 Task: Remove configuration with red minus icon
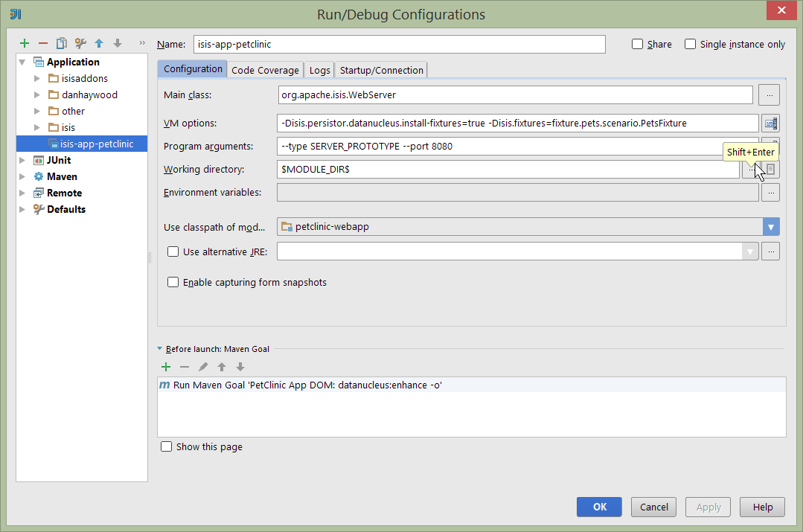pyautogui.click(x=43, y=44)
